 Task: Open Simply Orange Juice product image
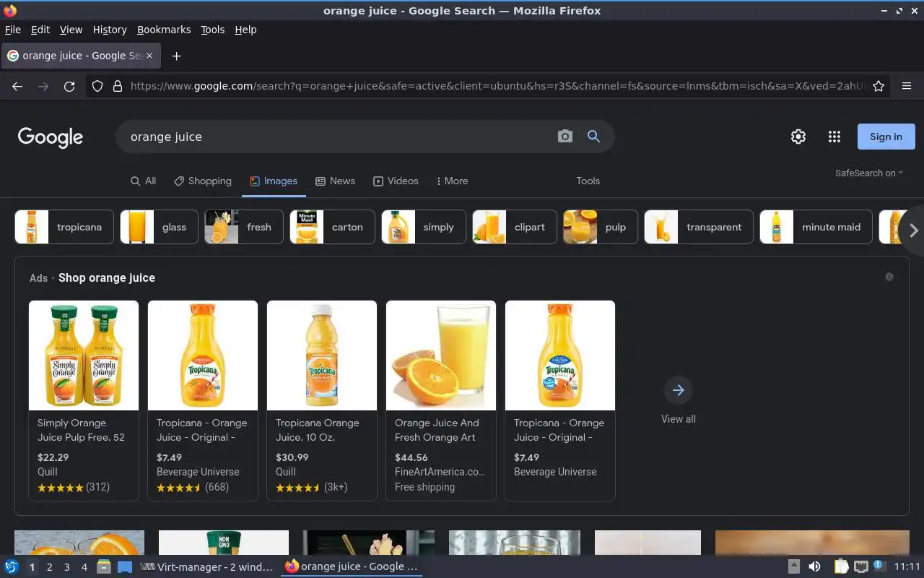pos(84,355)
